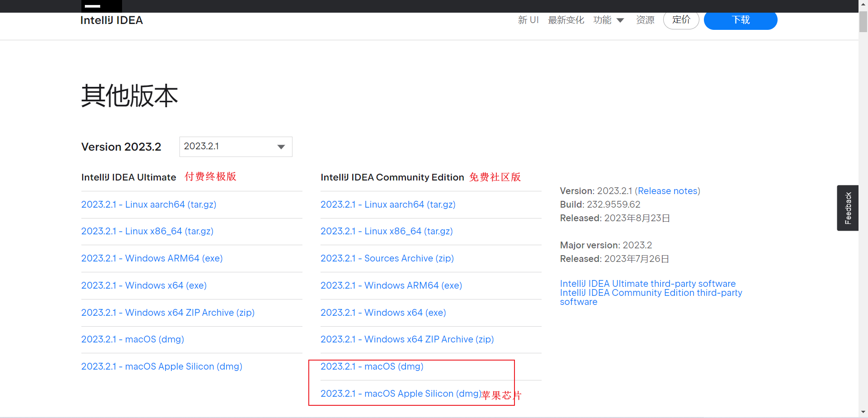The image size is (868, 418).
Task: Download Ultimate Linux aarch64 (tar.gz)
Action: [x=149, y=204]
